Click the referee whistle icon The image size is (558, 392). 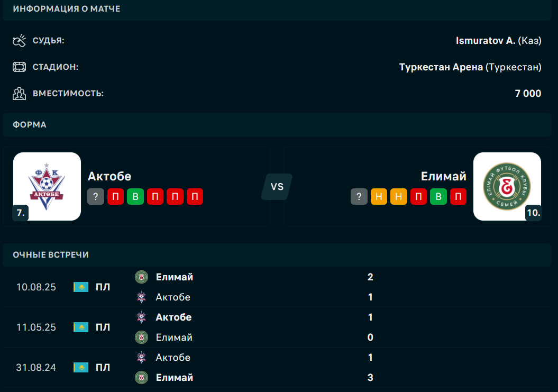click(x=19, y=41)
